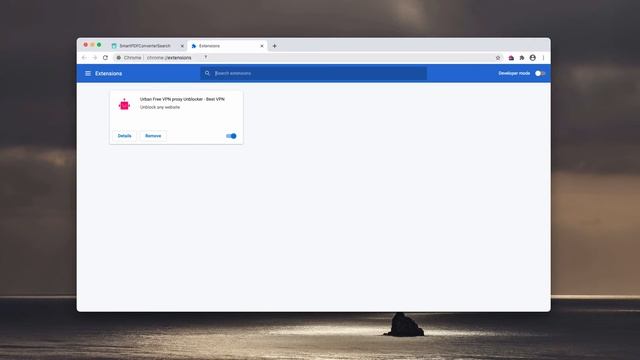Click the yellow minimize window button

coord(92,45)
